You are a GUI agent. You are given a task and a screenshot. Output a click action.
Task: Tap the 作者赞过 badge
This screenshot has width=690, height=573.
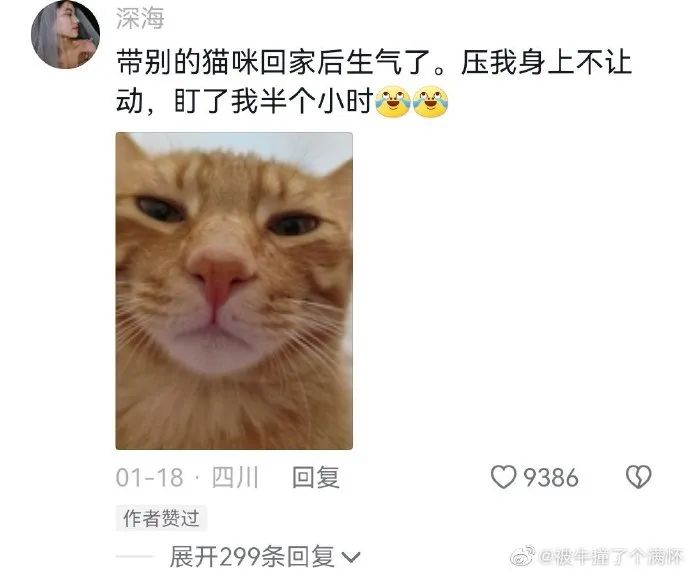[x=161, y=518]
